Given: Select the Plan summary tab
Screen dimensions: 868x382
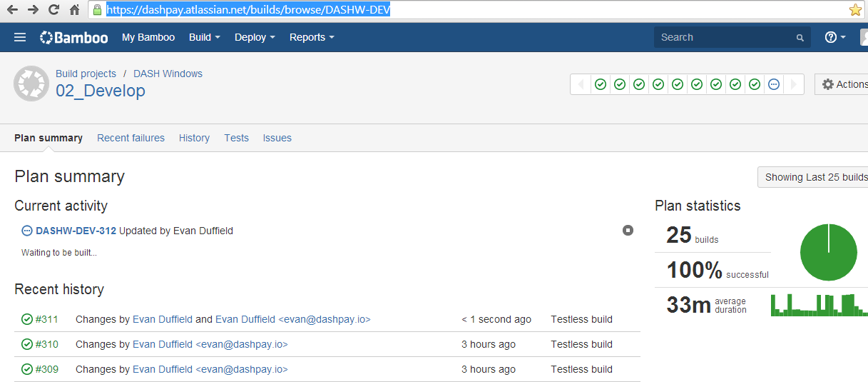Looking at the screenshot, I should (48, 138).
